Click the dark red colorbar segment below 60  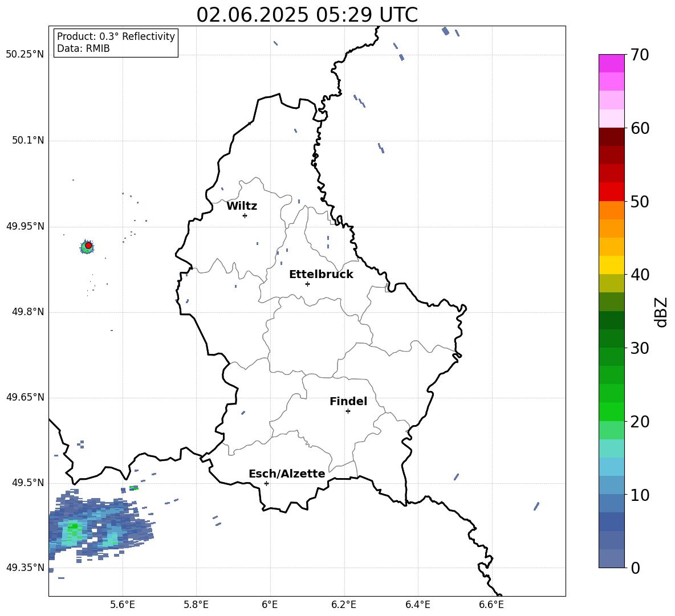[612, 137]
